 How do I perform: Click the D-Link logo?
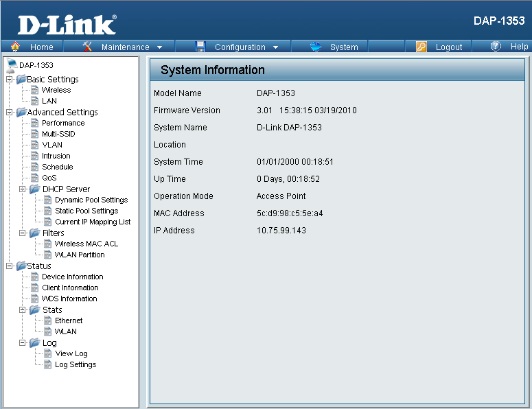[67, 25]
